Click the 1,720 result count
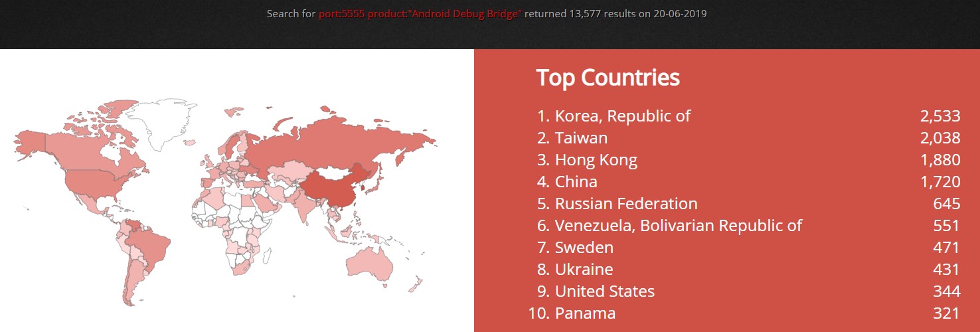The image size is (980, 332). [940, 182]
